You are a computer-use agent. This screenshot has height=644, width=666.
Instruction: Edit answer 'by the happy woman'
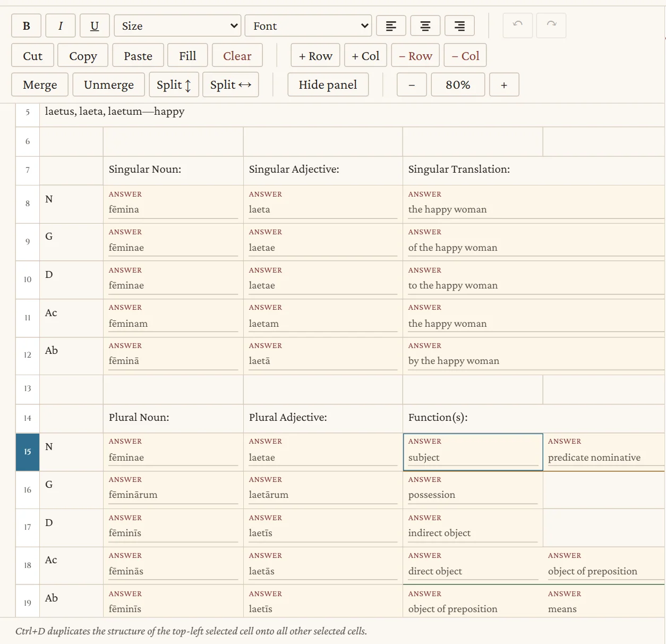coord(536,361)
